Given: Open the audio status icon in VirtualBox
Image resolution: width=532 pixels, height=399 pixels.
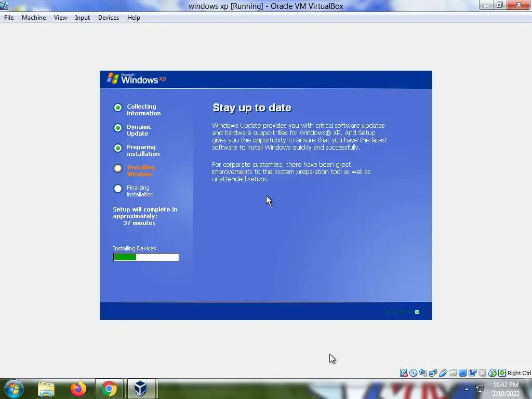Looking at the screenshot, I should [x=423, y=373].
